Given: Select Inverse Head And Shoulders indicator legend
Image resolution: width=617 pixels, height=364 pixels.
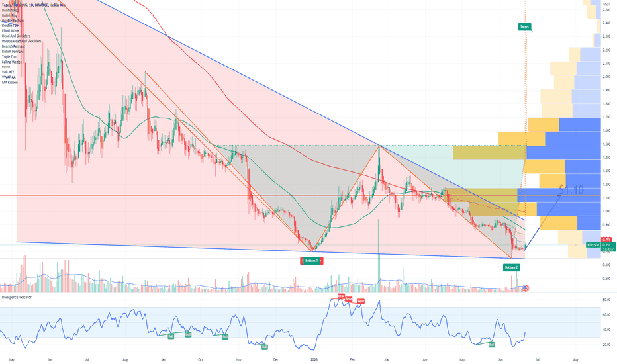Looking at the screenshot, I should 21,41.
